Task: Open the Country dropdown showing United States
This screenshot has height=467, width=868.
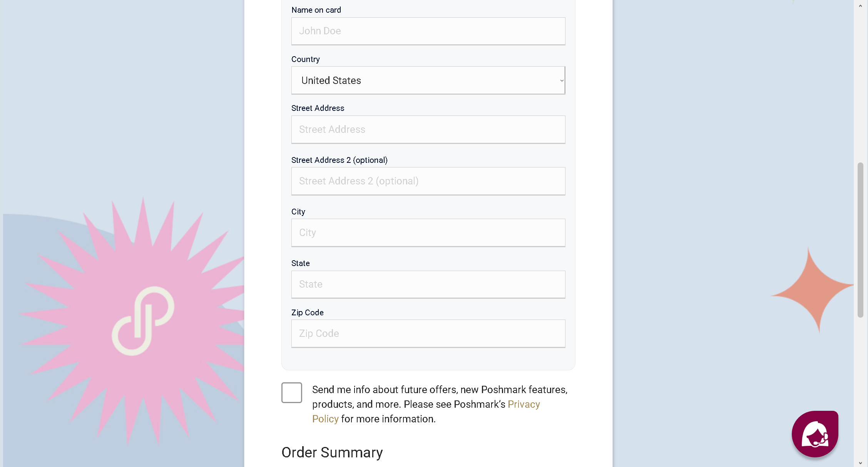Action: tap(428, 80)
